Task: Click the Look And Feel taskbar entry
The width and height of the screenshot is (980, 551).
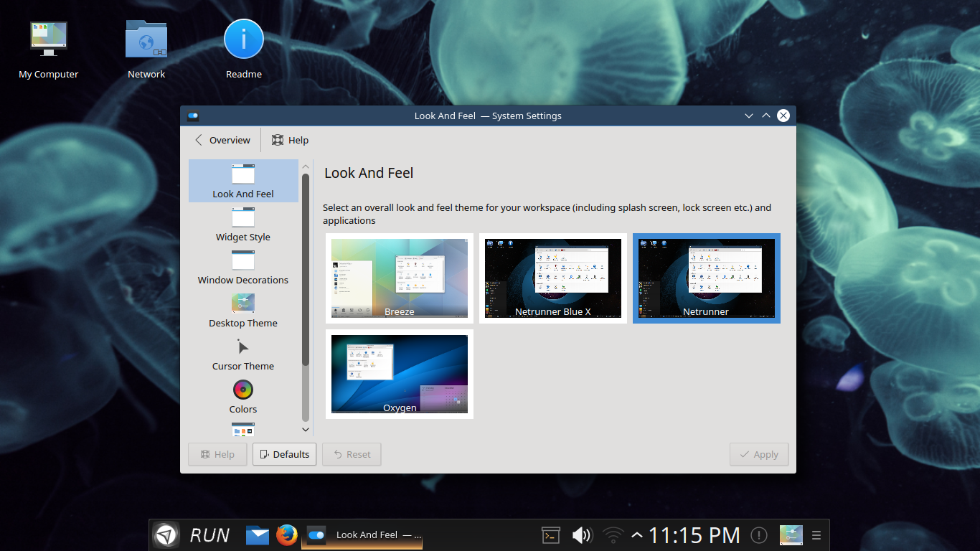Action: (x=362, y=535)
